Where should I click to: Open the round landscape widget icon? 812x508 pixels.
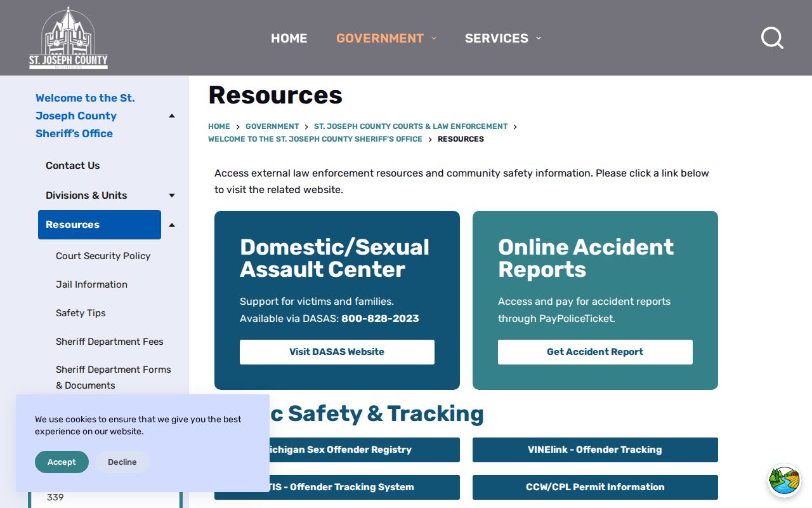784,480
